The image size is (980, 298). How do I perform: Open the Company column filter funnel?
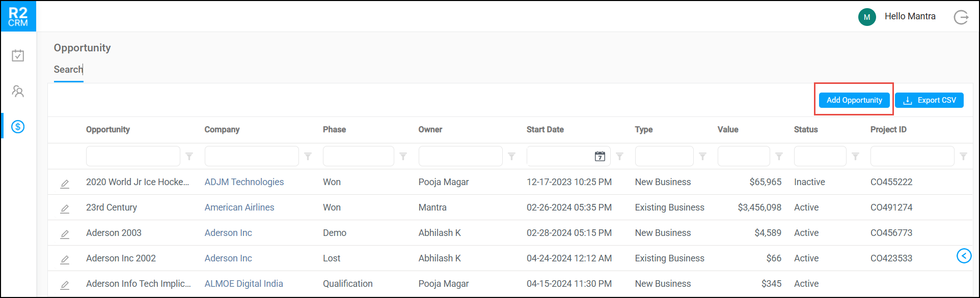pyautogui.click(x=308, y=156)
